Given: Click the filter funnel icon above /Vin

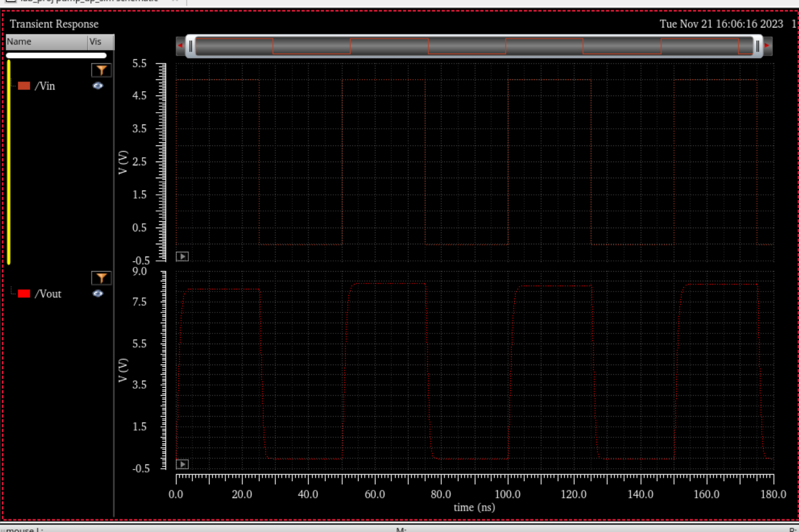Looking at the screenshot, I should [x=101, y=70].
